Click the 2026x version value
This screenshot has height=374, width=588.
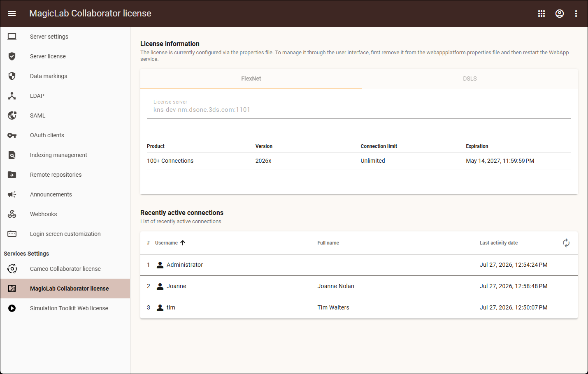pos(263,161)
